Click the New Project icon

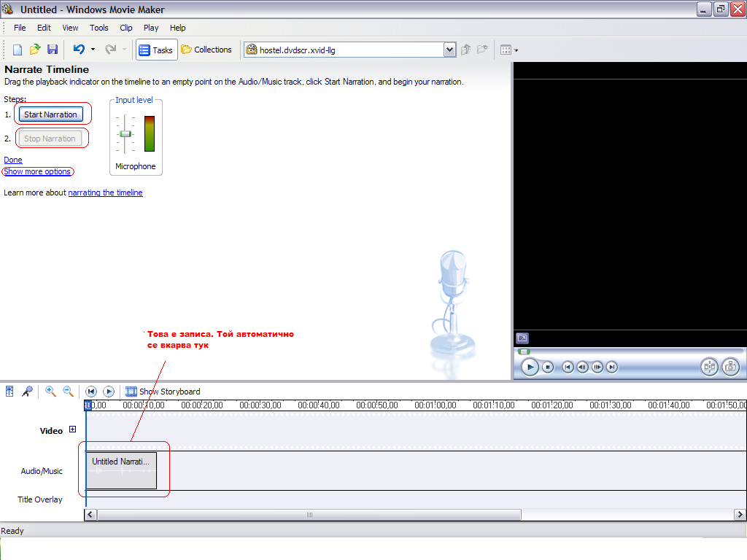pos(18,50)
